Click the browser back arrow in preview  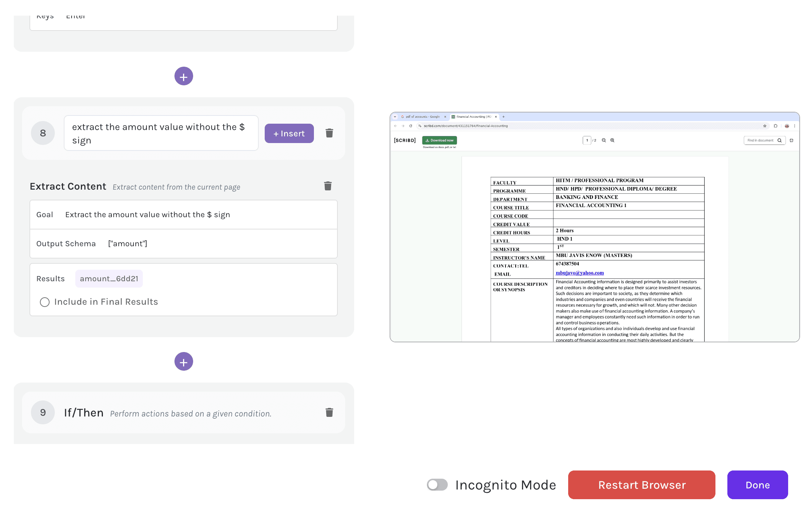coord(396,126)
